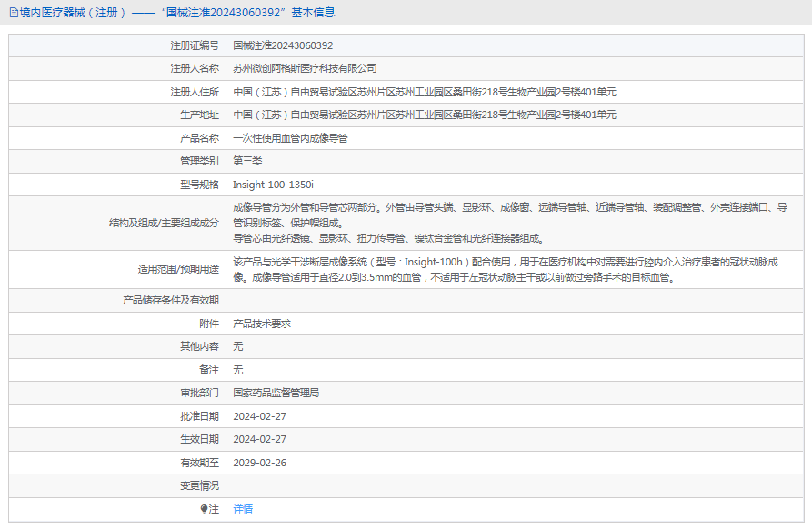Click the 生产地址 label
This screenshot has width=812, height=529.
coord(199,115)
